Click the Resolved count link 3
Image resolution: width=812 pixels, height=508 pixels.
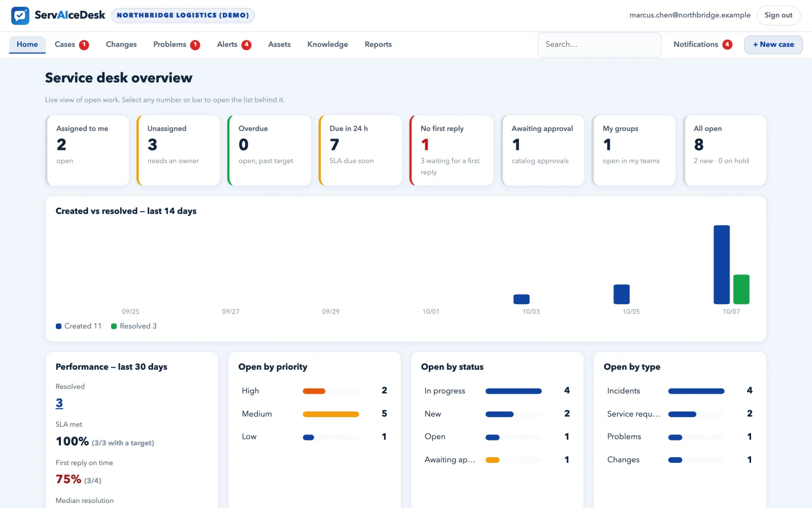[x=59, y=403]
